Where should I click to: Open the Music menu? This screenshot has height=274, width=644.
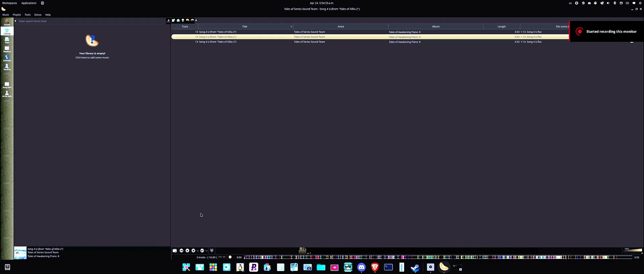click(6, 15)
